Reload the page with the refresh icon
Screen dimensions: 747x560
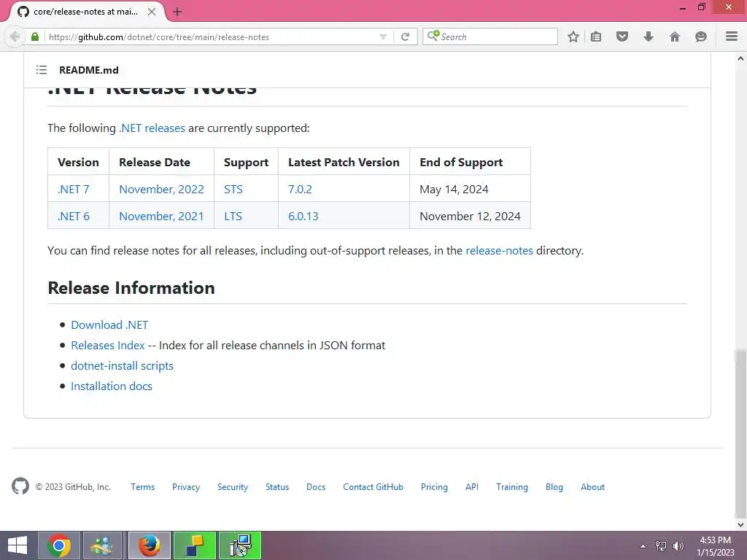point(405,36)
